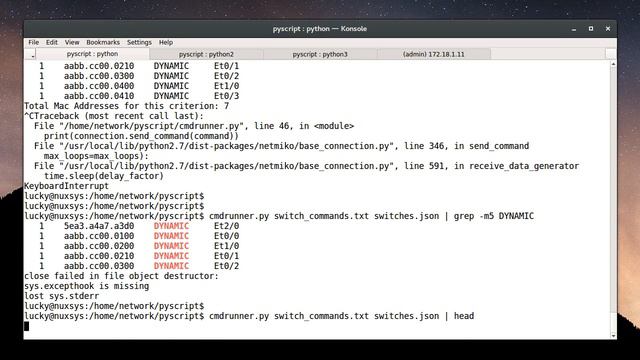Screen dimensions: 640x360
Task: Click 'line 591, in receive_data_generator' text
Action: tap(492, 166)
